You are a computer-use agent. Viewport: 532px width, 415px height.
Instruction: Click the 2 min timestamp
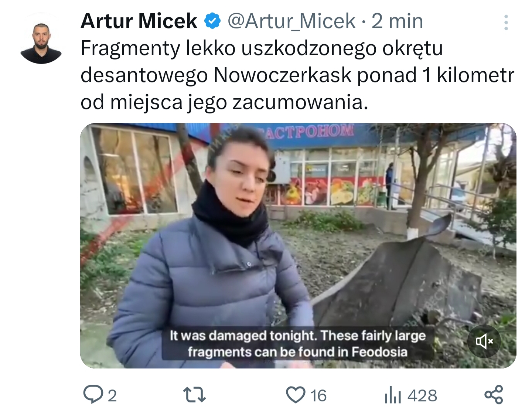click(x=397, y=21)
